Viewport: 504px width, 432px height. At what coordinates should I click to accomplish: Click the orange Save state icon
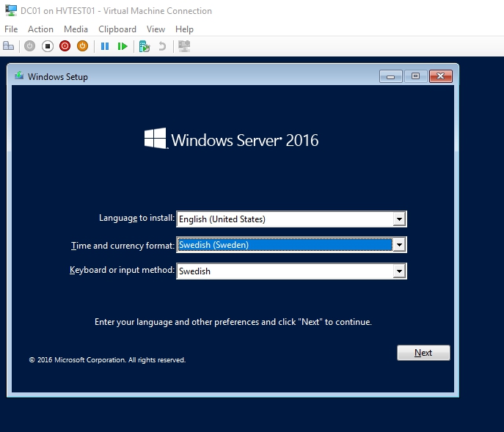point(82,46)
